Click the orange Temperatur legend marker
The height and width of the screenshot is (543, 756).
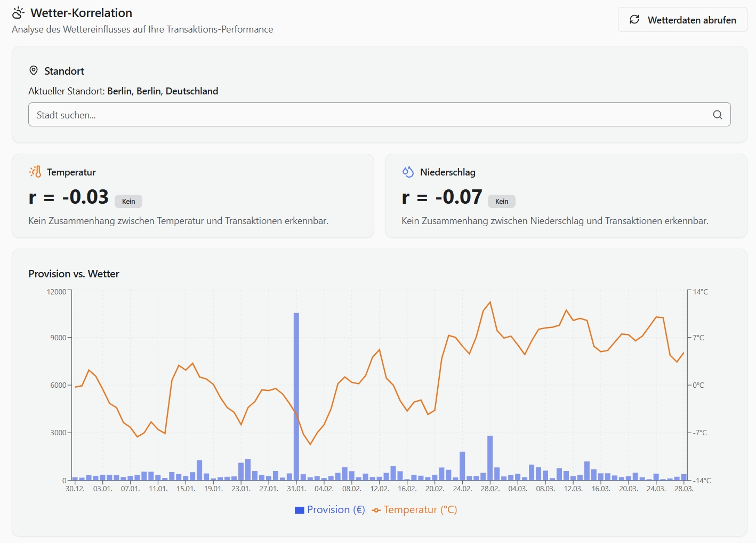376,510
